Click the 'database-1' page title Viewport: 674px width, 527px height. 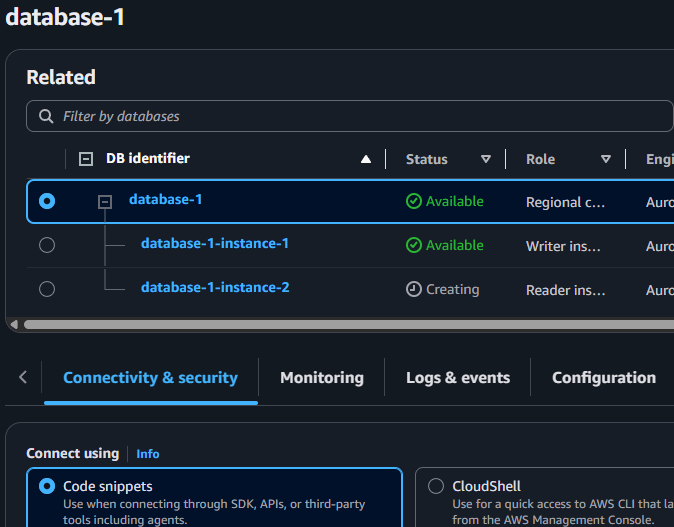point(65,17)
